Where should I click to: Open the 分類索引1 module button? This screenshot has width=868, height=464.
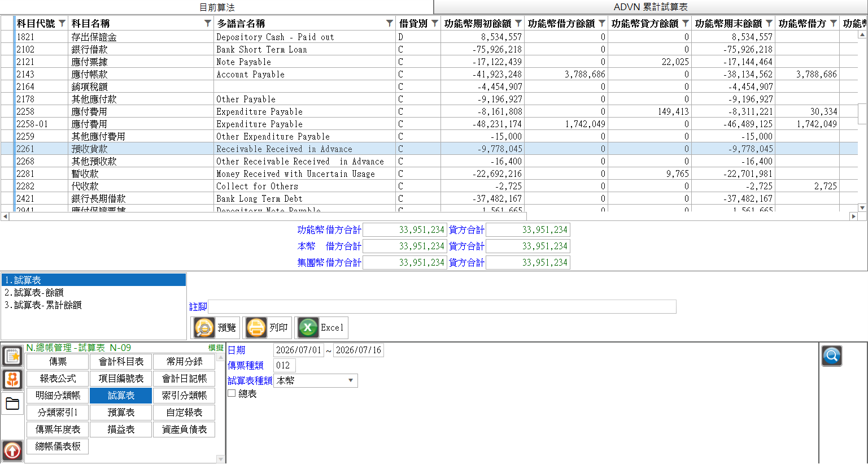tap(58, 413)
